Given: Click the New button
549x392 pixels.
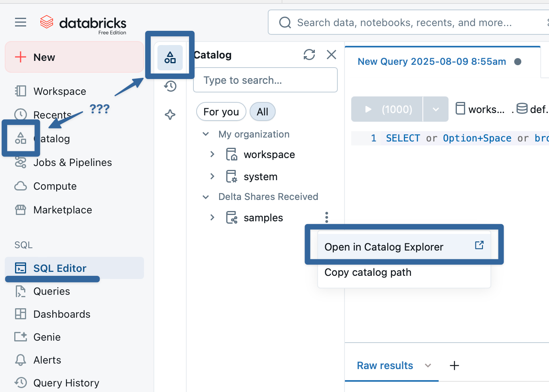Looking at the screenshot, I should click(x=74, y=57).
